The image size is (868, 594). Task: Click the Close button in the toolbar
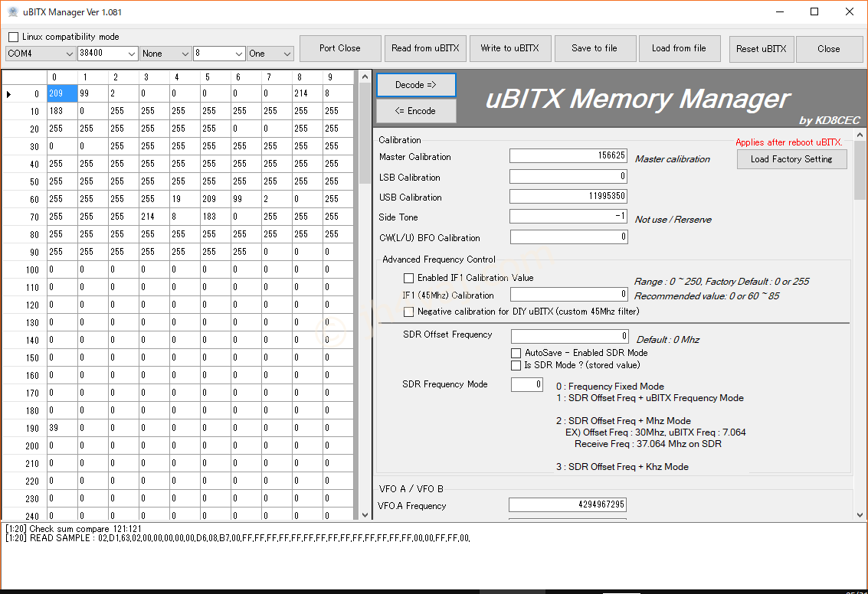coord(829,49)
